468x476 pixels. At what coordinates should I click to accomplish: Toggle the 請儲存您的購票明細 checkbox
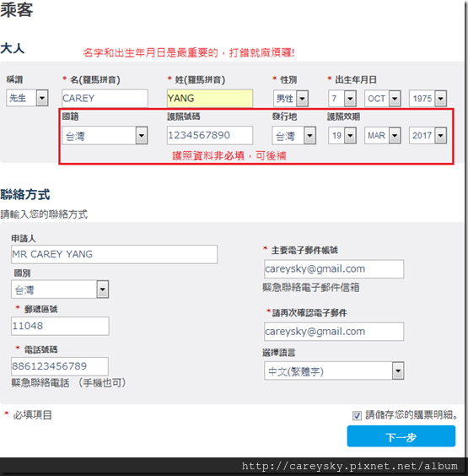coord(357,415)
